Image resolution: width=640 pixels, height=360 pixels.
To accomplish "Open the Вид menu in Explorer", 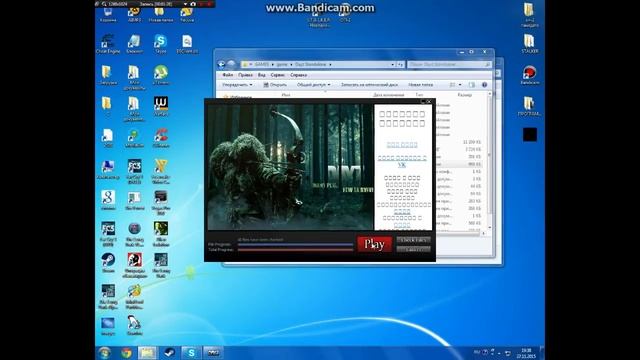I will point(261,75).
